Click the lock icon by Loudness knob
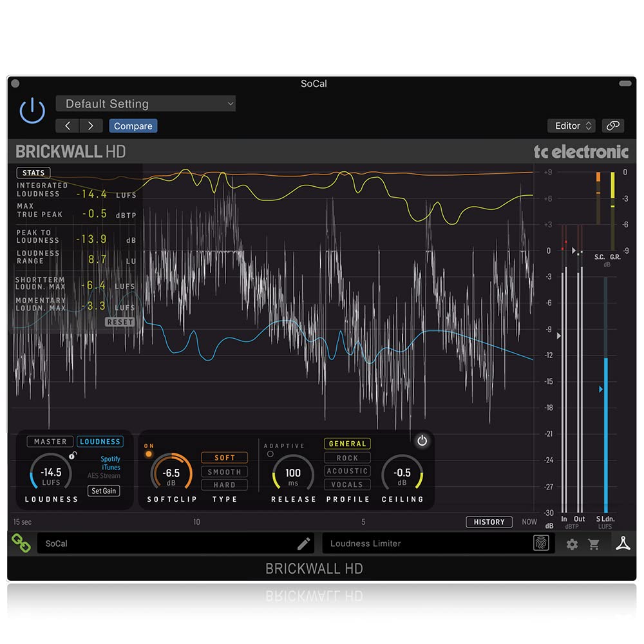 [73, 455]
